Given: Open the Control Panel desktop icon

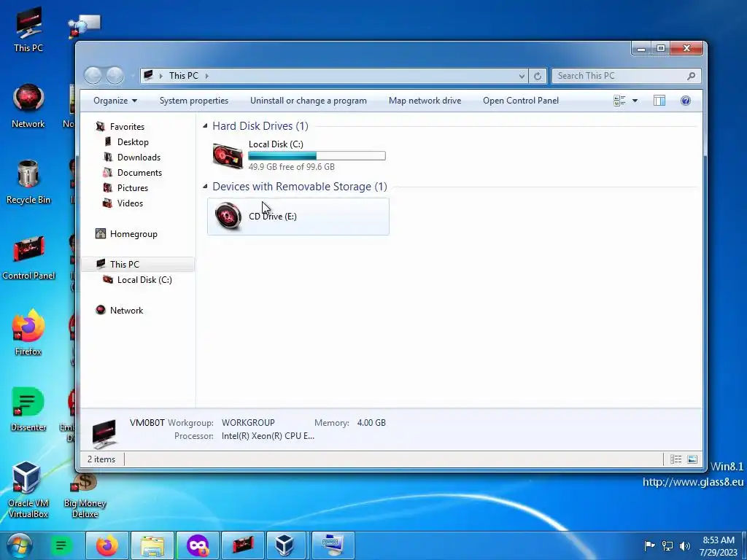Looking at the screenshot, I should [x=28, y=257].
